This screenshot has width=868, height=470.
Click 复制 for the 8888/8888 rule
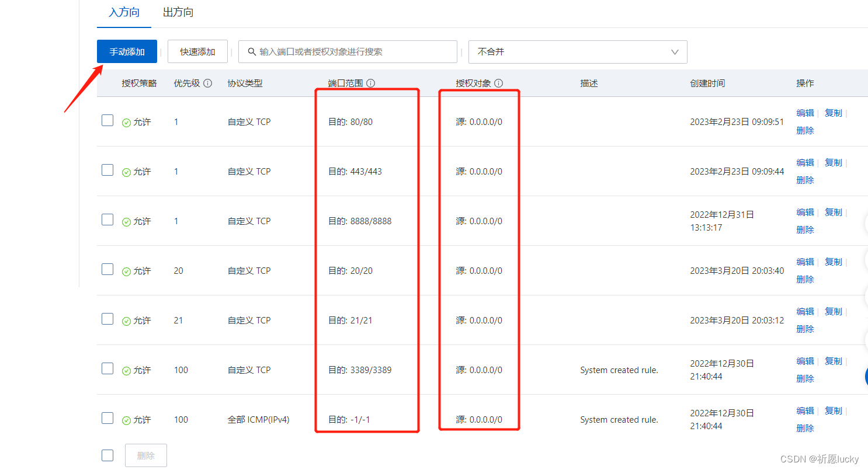point(834,212)
